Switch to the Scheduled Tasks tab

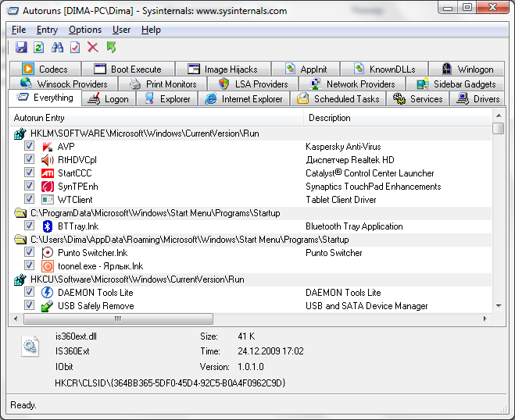pos(338,99)
